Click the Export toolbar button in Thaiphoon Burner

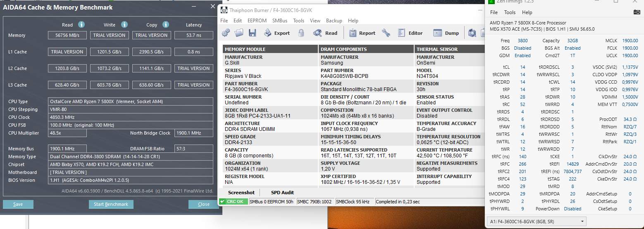coord(277,33)
